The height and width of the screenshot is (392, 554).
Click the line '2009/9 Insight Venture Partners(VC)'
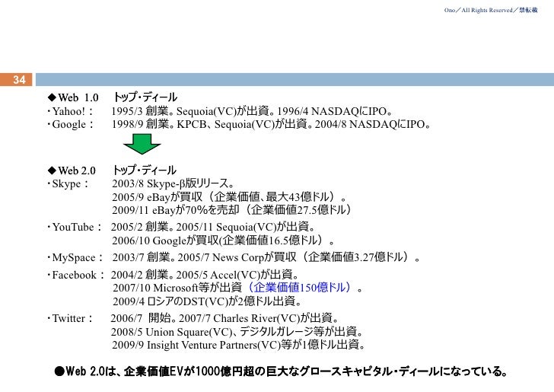(x=238, y=345)
